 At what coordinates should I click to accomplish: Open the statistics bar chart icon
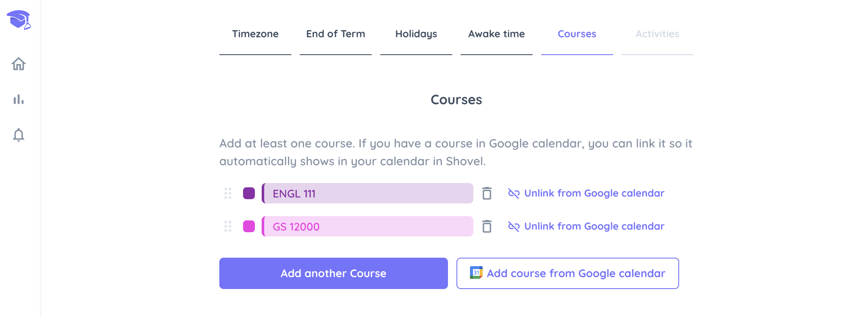click(x=19, y=100)
